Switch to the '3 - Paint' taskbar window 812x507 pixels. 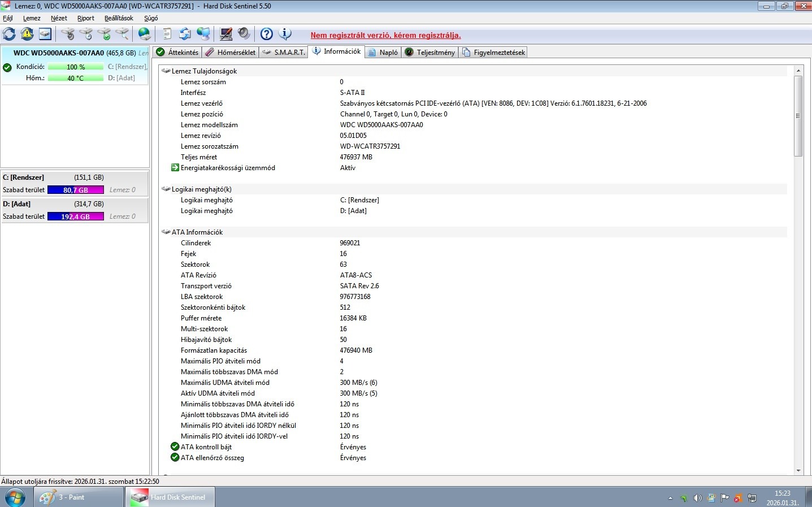pos(79,497)
